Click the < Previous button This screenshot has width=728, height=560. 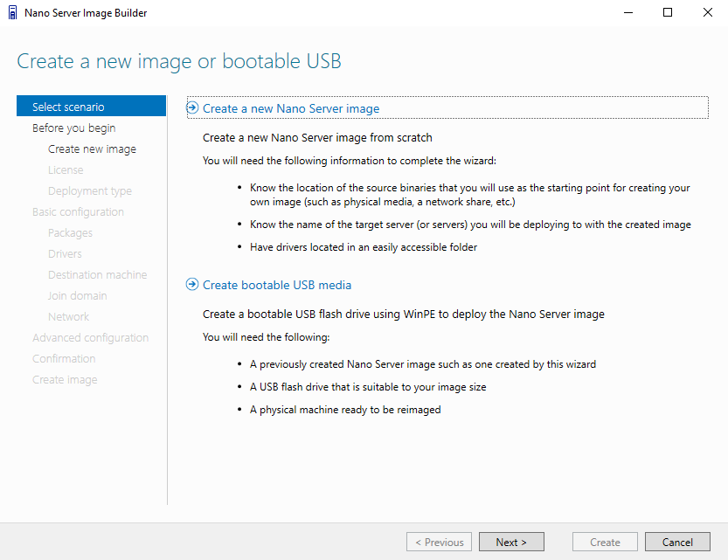point(440,542)
